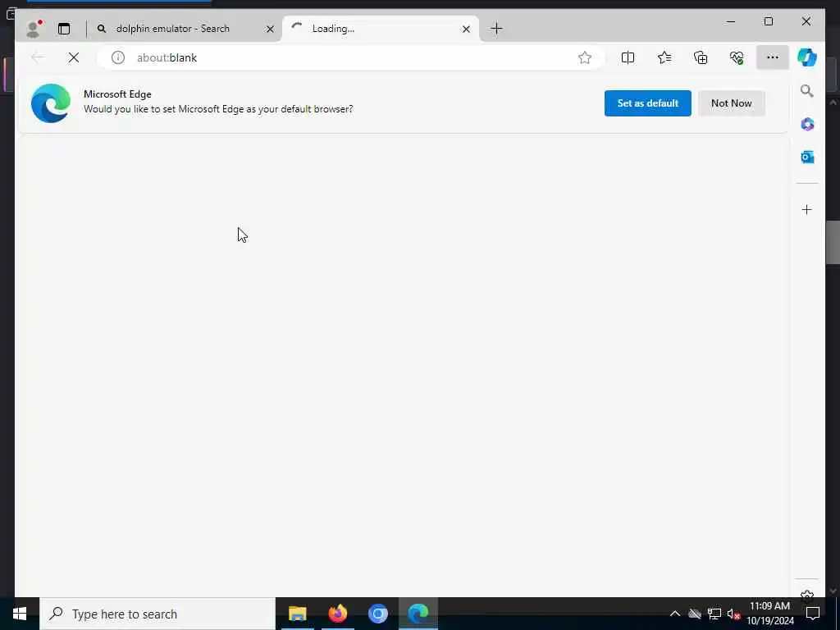Open Browser essentials heart icon
Screen dimensions: 840x630
(x=737, y=57)
